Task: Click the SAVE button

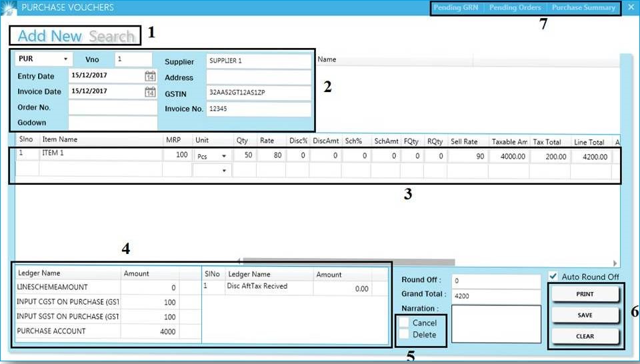Action: click(x=585, y=315)
